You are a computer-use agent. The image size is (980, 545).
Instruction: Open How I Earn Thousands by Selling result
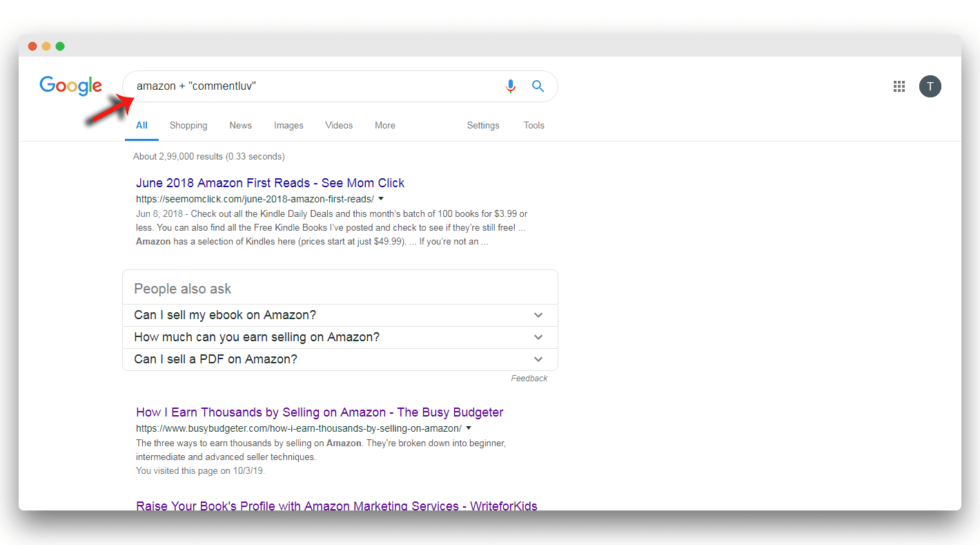click(x=320, y=412)
